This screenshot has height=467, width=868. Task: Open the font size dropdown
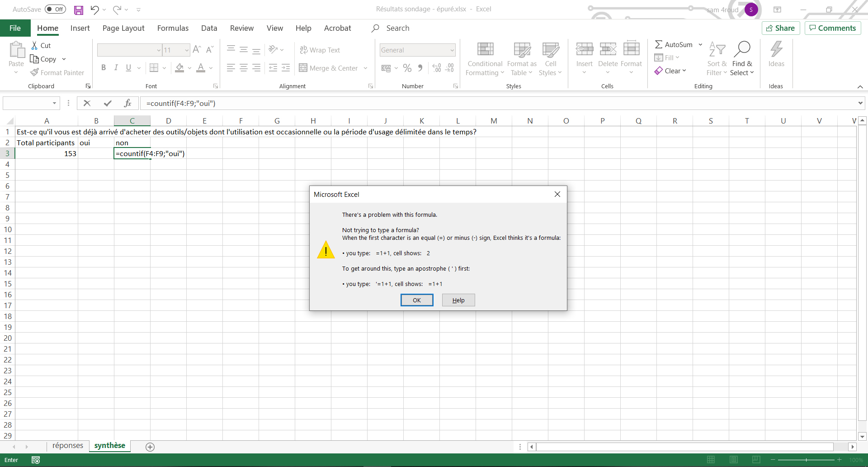[187, 50]
